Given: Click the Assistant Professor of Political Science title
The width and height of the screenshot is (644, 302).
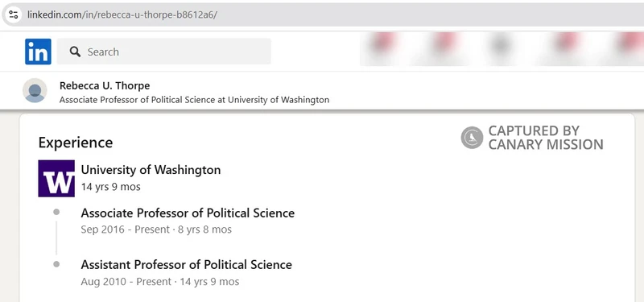Looking at the screenshot, I should (187, 265).
